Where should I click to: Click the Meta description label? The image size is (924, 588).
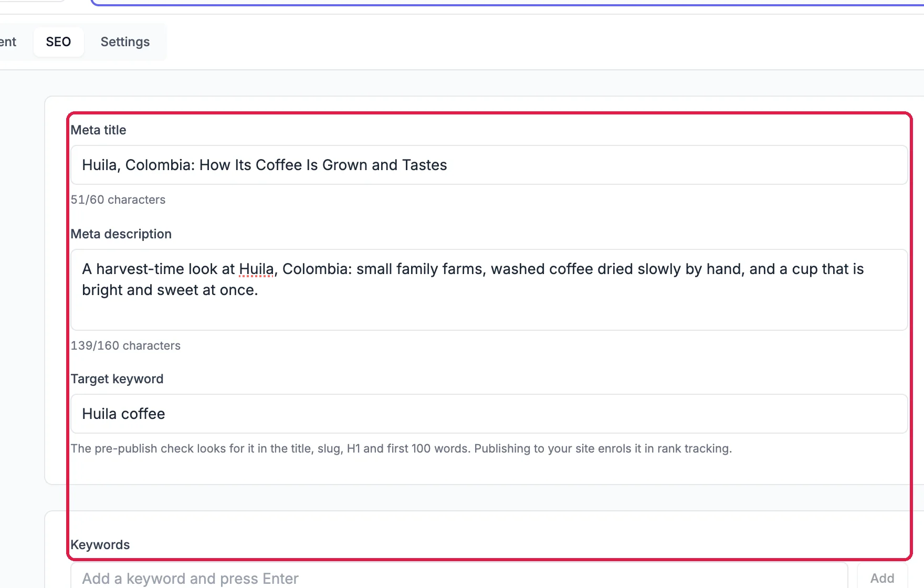coord(121,234)
